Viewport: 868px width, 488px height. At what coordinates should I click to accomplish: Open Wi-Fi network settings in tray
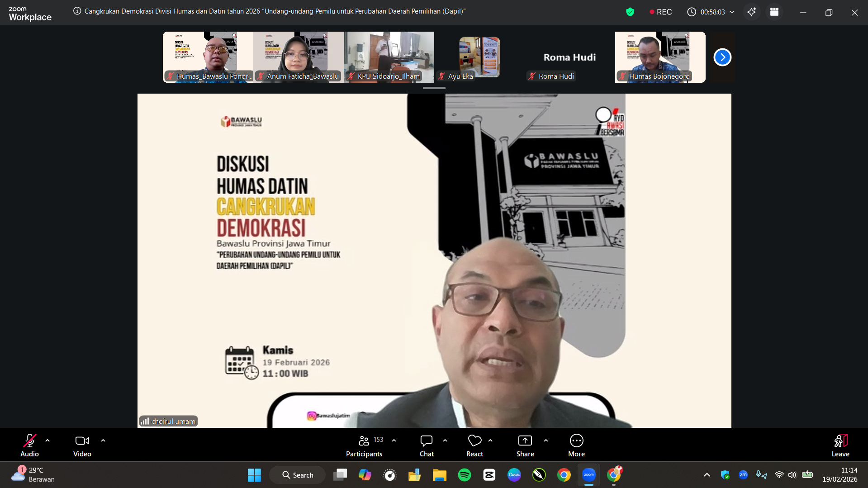tap(779, 475)
